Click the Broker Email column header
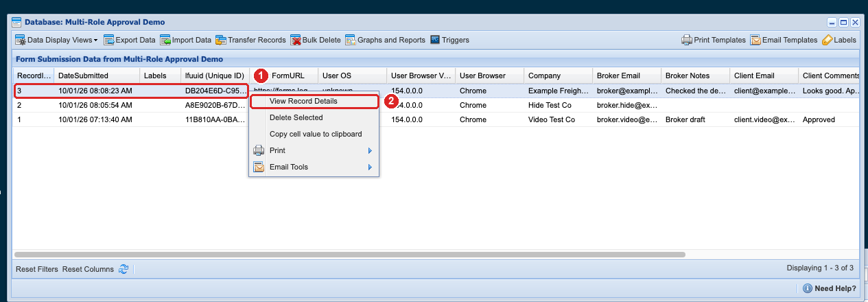Viewport: 868px width, 302px height. coord(626,75)
